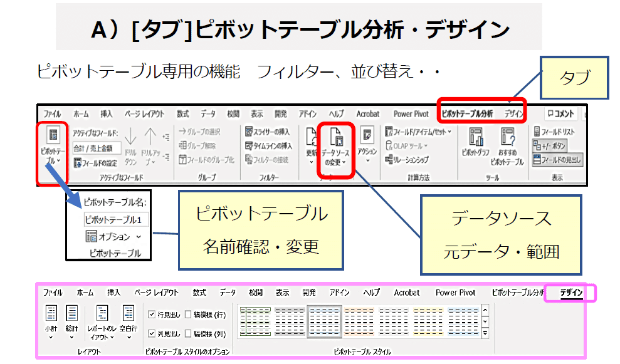Click the Refresh (更新) page icon
Viewport: 620px width, 364px height.
pyautogui.click(x=311, y=137)
